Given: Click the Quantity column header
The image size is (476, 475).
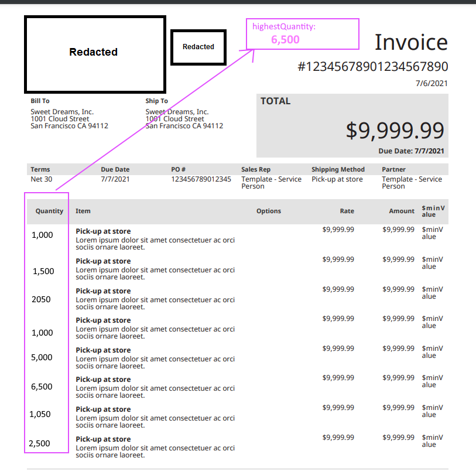Looking at the screenshot, I should 49,211.
